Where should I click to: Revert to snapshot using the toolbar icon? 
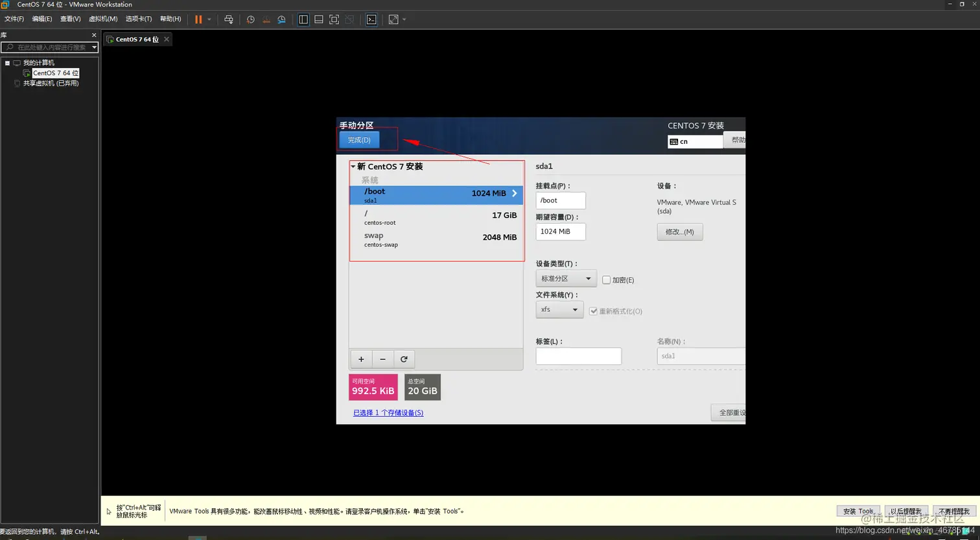click(x=266, y=19)
